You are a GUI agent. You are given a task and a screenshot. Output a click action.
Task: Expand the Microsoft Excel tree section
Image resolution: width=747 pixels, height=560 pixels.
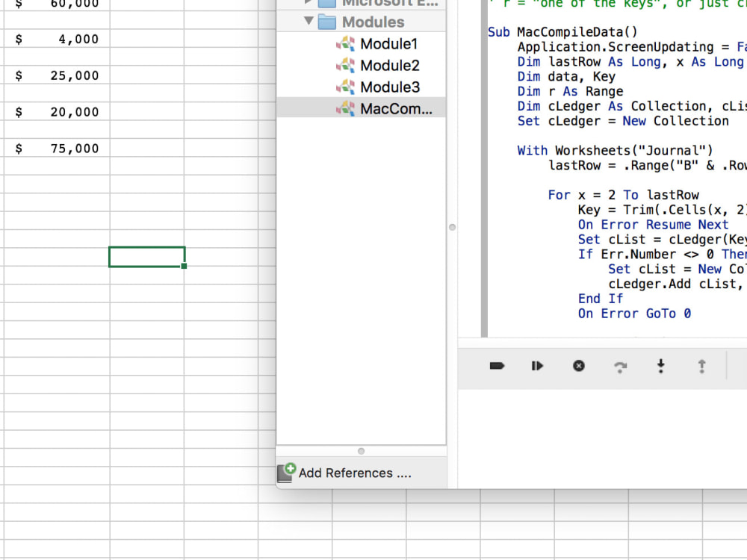pos(309,4)
